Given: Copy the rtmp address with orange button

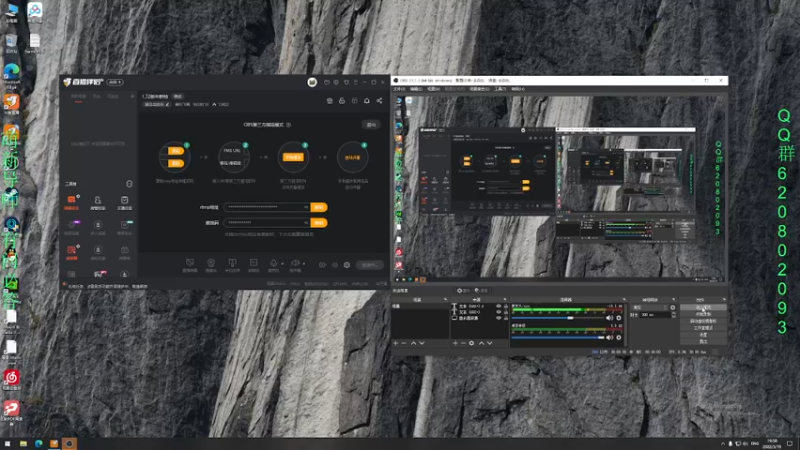Looking at the screenshot, I should [319, 207].
